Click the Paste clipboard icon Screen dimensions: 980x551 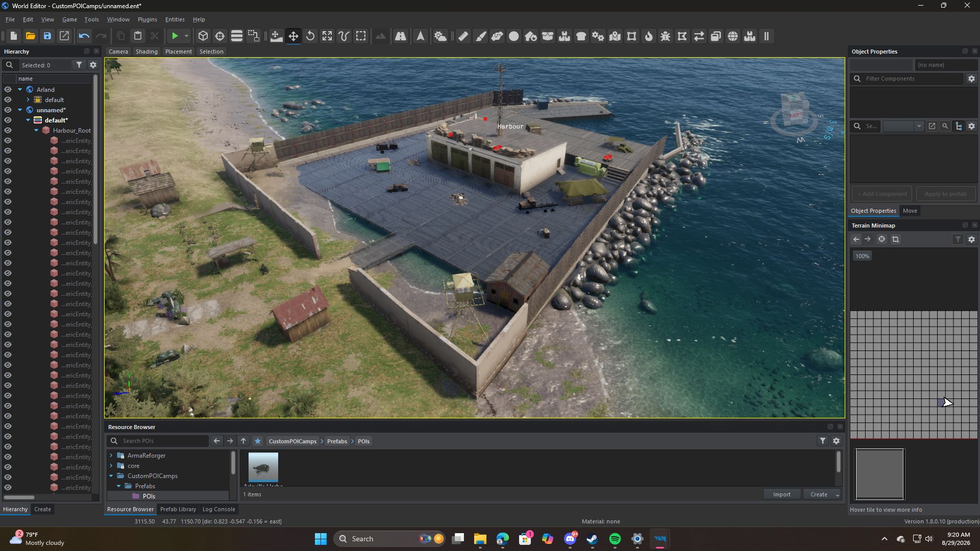[138, 36]
